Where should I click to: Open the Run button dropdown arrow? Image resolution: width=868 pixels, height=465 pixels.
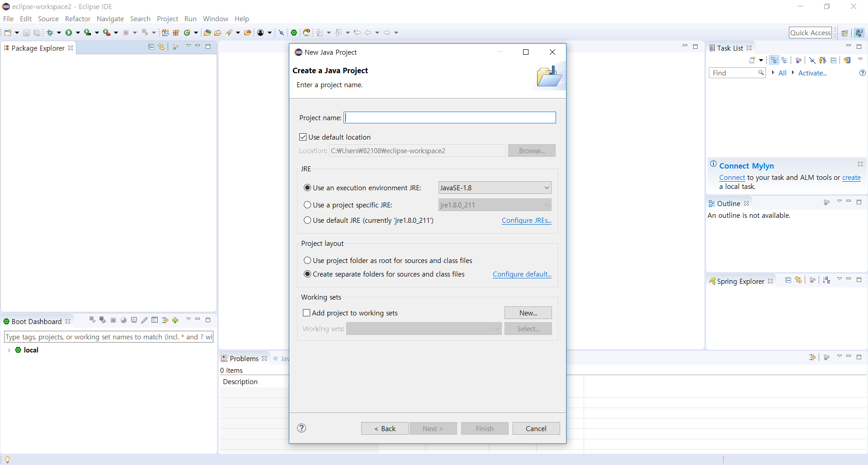(78, 33)
